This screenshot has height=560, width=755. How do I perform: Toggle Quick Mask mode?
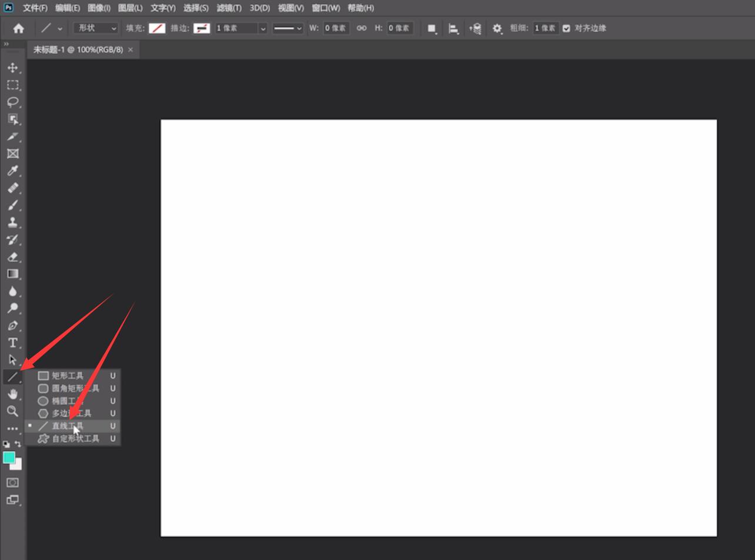12,482
